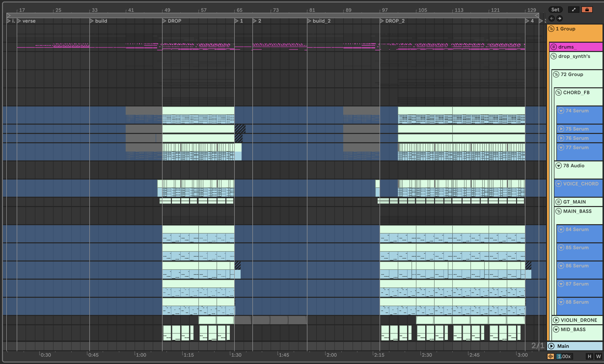Click the H optimize height button
Viewport: 604px width, 364px height.
[x=589, y=356]
